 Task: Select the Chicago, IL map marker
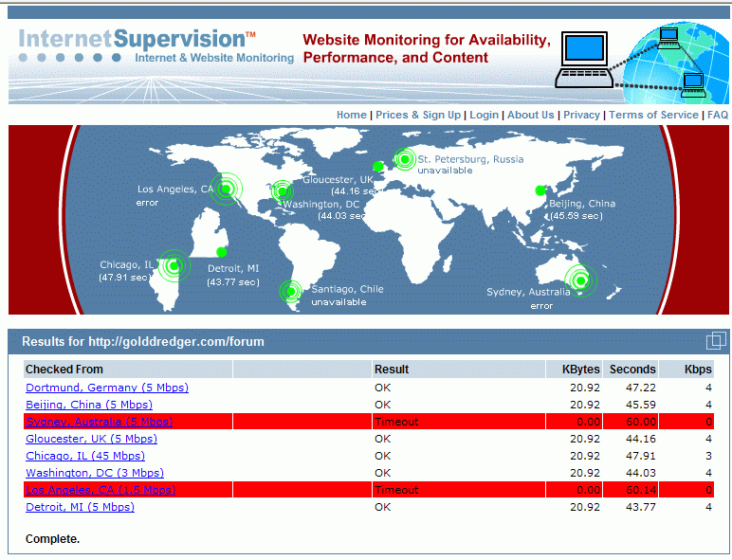point(174,266)
